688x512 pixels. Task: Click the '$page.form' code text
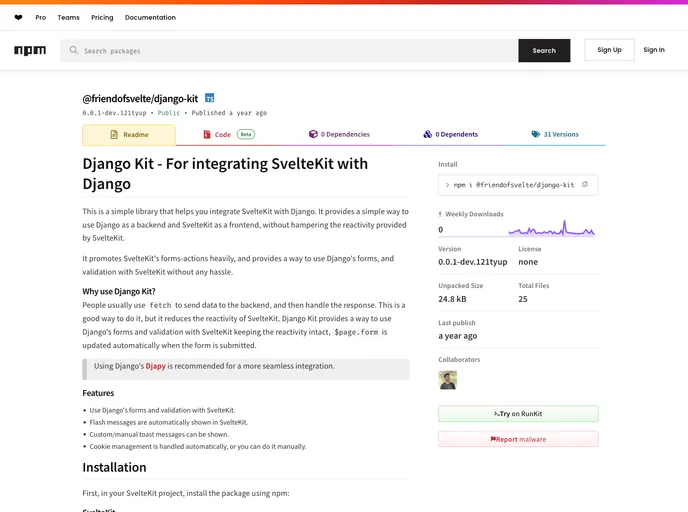[x=356, y=332]
